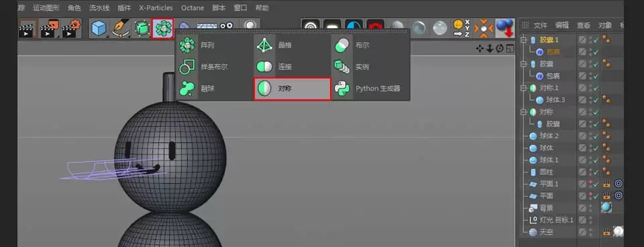The image size is (644, 247).
Task: Click 背景 material sphere tag
Action: click(x=606, y=207)
